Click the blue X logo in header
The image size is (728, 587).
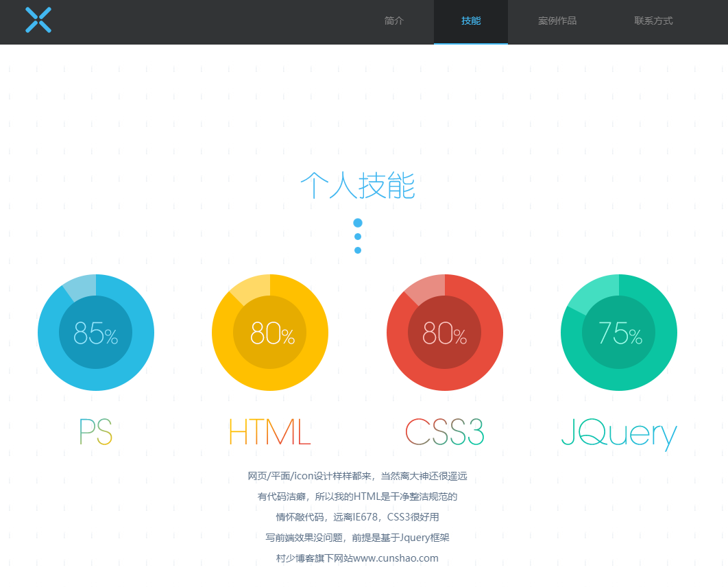(x=38, y=20)
